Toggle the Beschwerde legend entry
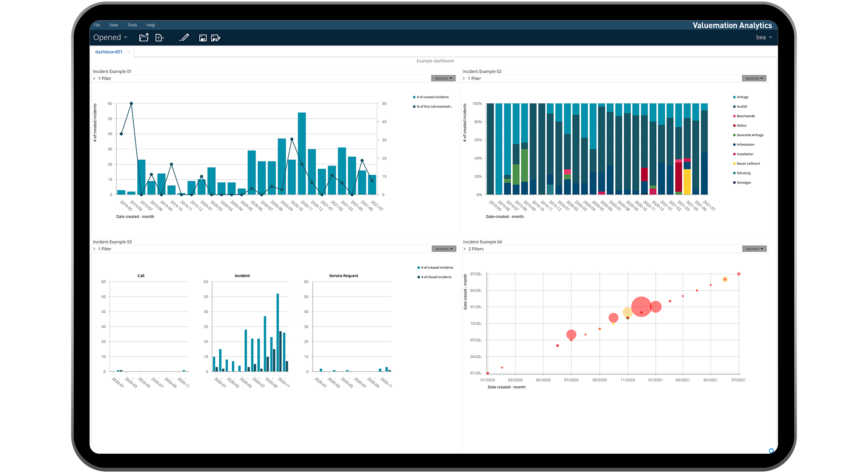 pos(744,116)
